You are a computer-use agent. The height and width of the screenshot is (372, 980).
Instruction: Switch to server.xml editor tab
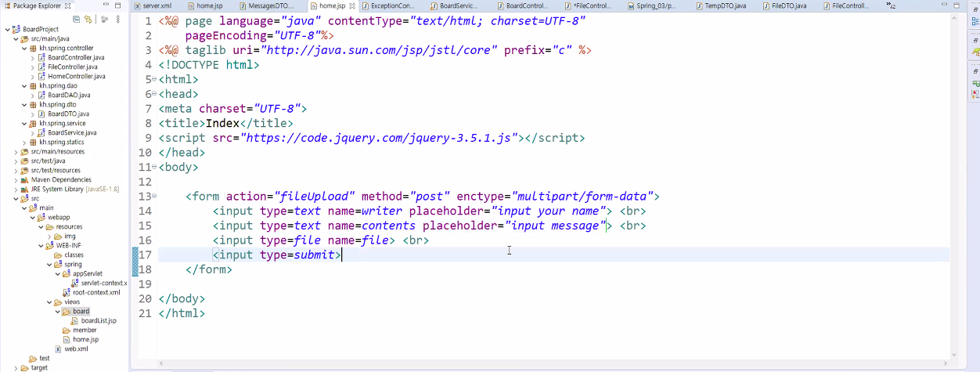pos(153,5)
